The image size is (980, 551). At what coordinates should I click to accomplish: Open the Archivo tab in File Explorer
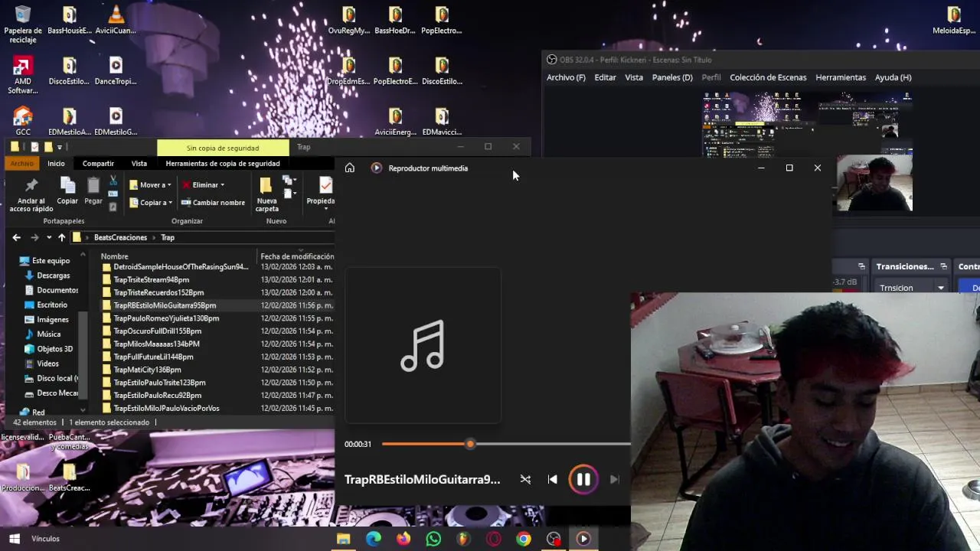pyautogui.click(x=22, y=163)
